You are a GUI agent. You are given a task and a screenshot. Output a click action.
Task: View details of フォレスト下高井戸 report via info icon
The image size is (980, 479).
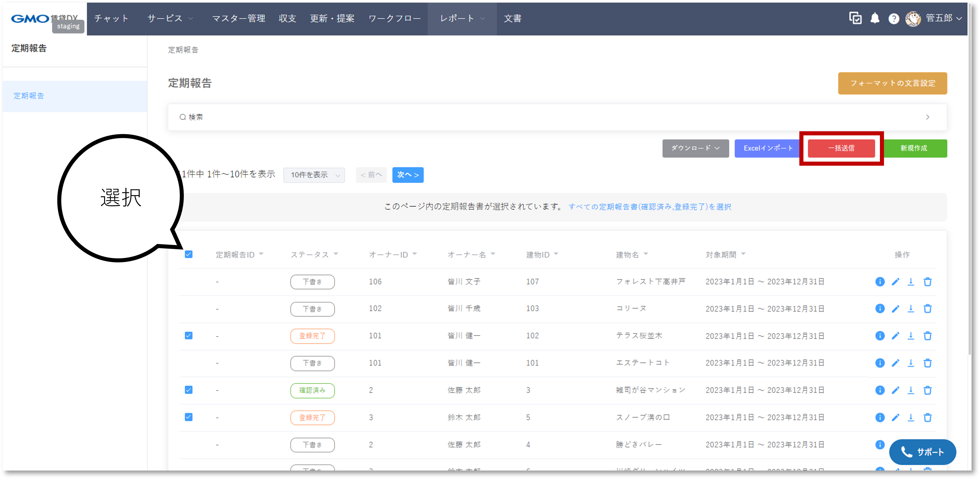[x=880, y=282]
